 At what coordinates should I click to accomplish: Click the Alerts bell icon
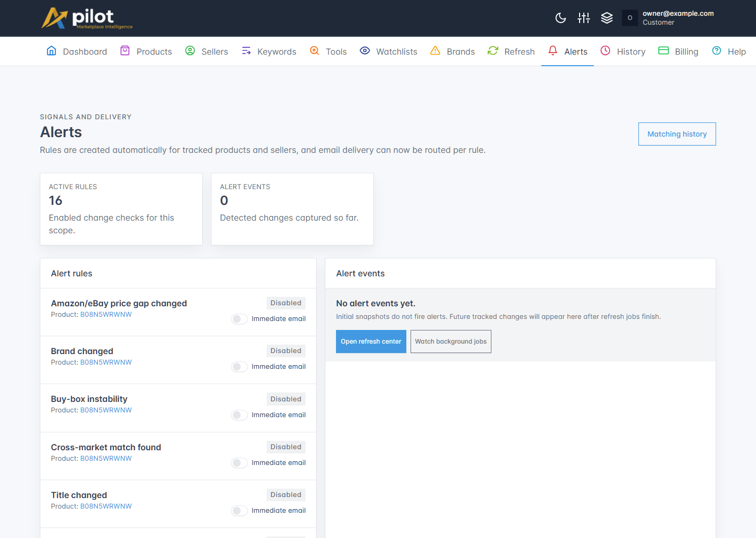click(x=553, y=51)
